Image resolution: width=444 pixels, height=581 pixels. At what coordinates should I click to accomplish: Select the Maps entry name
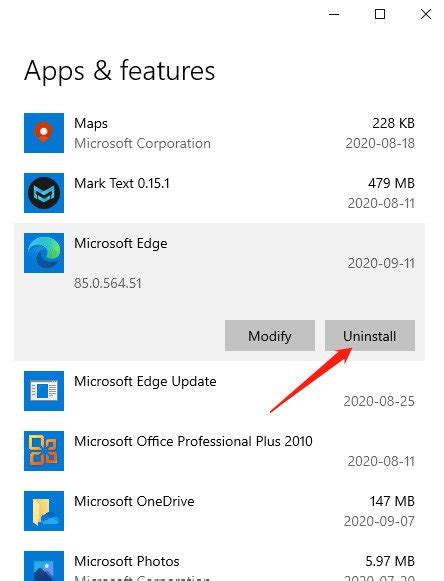91,123
